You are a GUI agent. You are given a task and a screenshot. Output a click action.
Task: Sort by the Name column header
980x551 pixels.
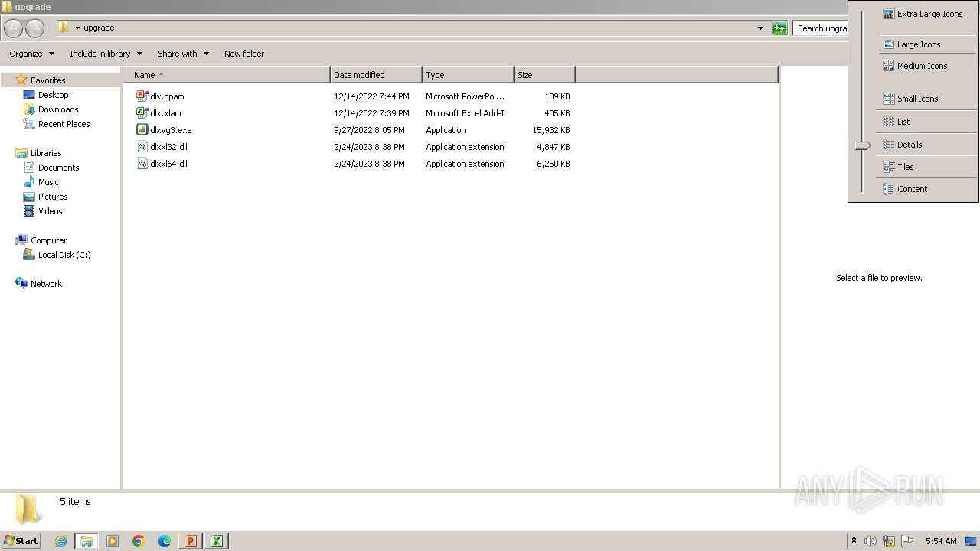(227, 75)
